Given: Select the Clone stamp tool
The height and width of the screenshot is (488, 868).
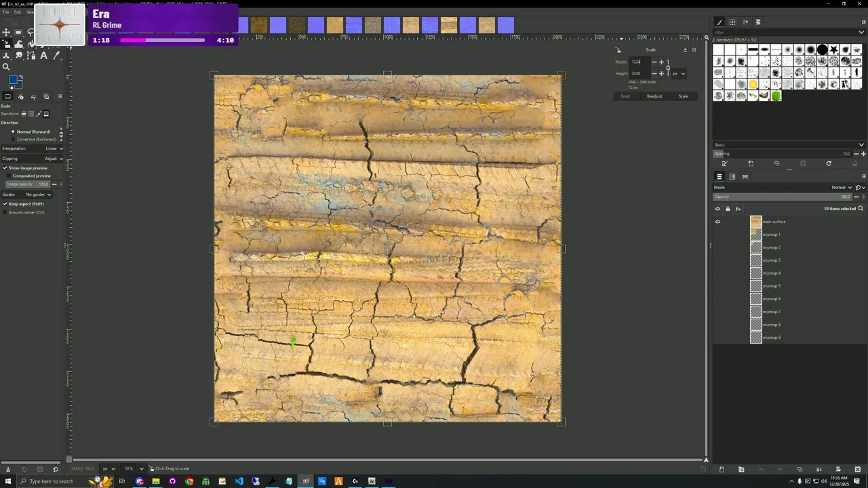Looking at the screenshot, I should [6, 56].
